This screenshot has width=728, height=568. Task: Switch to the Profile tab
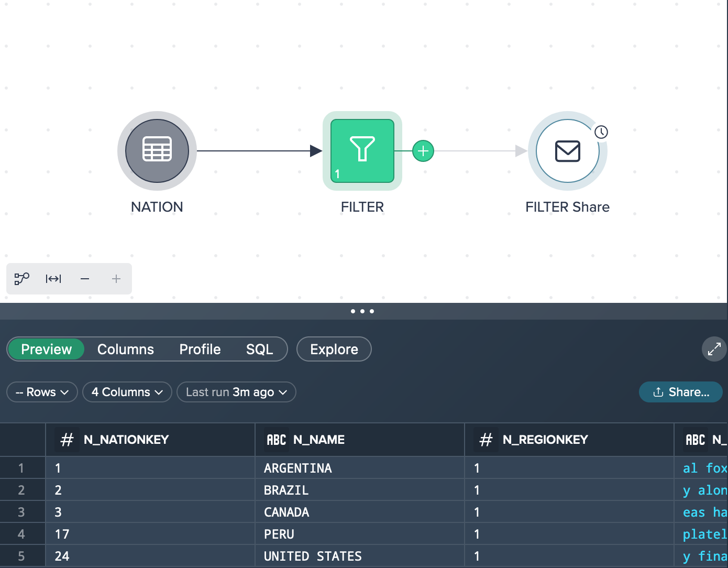[x=200, y=349]
